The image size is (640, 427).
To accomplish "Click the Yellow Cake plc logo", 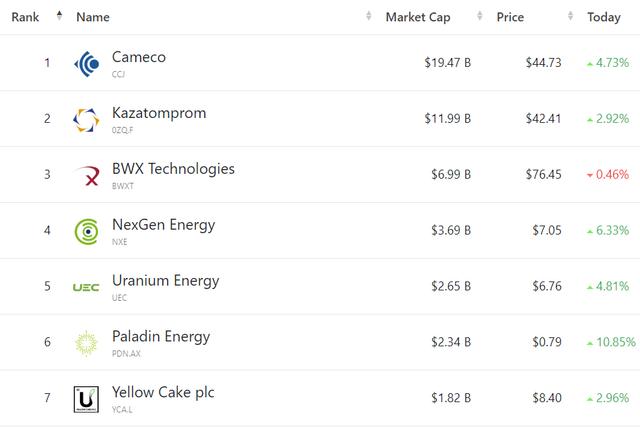I will click(x=87, y=399).
